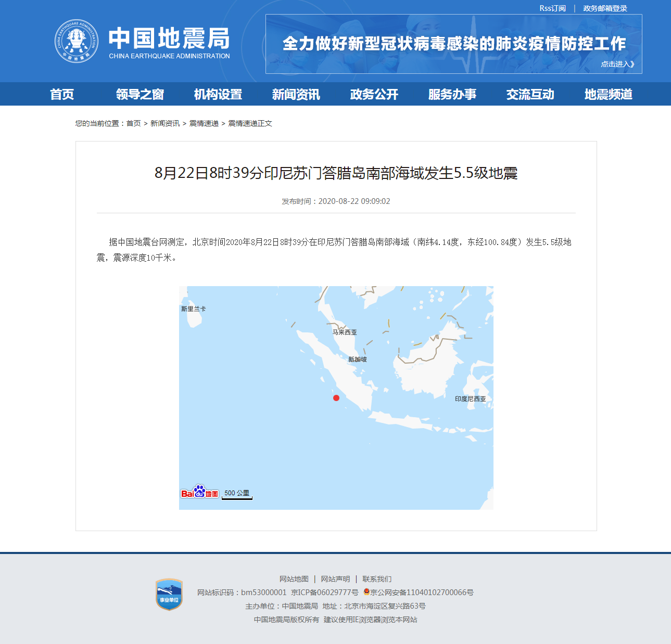The image size is (671, 644).
Task: Click the address text 北京市海淀区复兴路63号
Action: tap(385, 606)
